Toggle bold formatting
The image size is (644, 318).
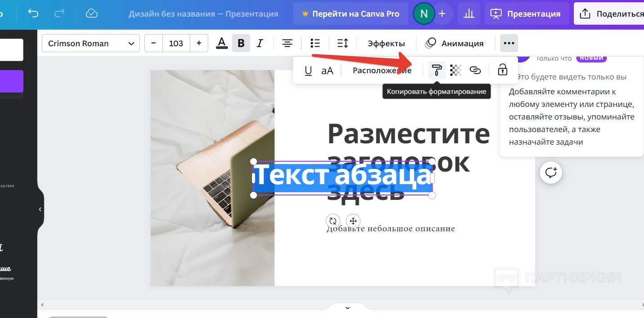(241, 43)
